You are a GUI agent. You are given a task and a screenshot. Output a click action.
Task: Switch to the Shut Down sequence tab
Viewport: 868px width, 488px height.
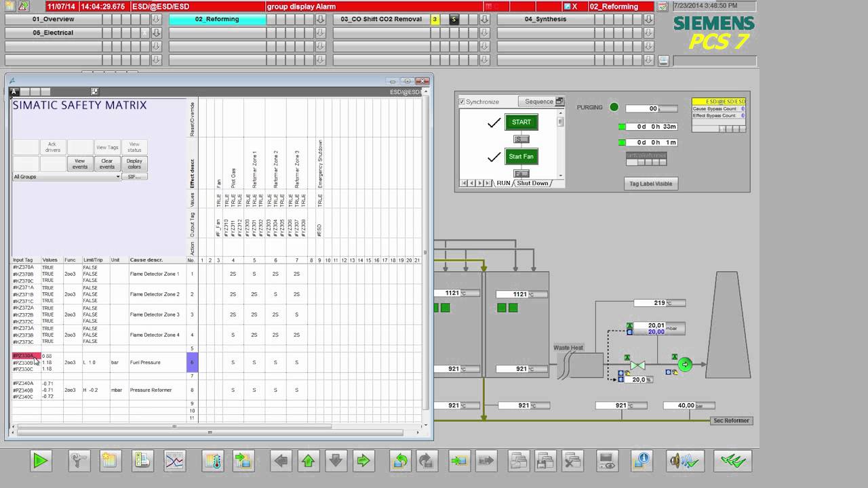pos(532,183)
